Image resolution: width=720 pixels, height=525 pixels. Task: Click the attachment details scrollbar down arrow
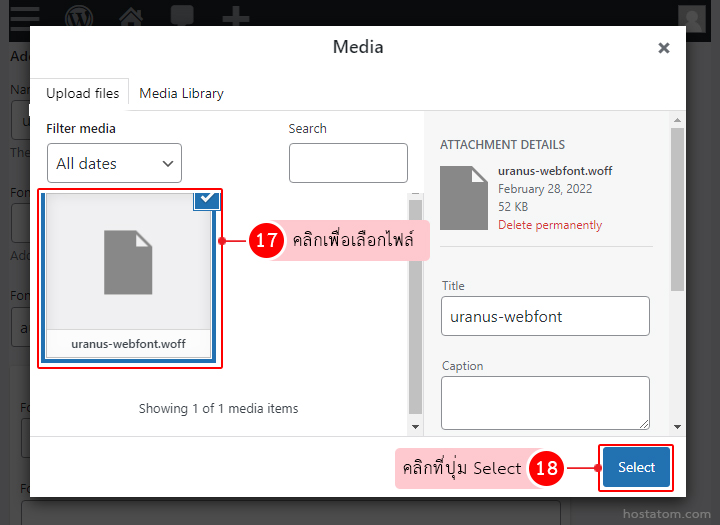coord(678,427)
